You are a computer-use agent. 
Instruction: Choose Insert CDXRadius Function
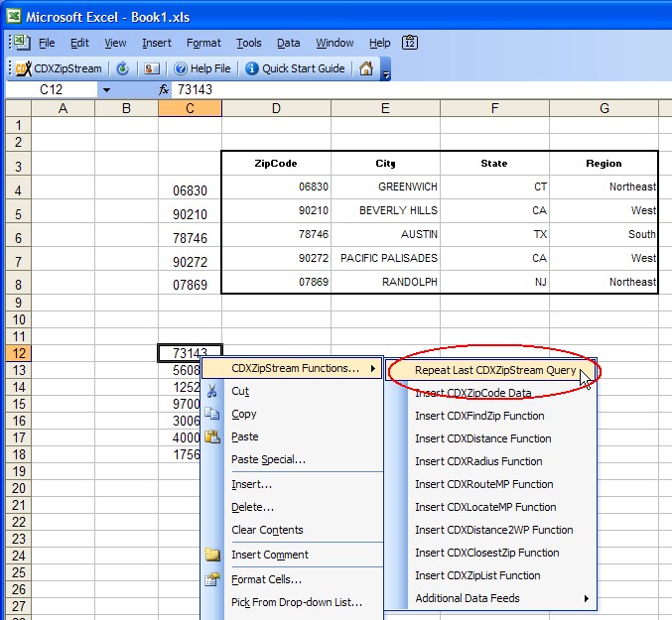click(490, 461)
